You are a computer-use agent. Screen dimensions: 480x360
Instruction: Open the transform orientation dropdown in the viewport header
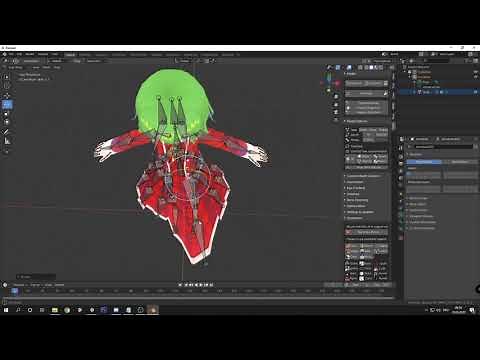coord(184,61)
